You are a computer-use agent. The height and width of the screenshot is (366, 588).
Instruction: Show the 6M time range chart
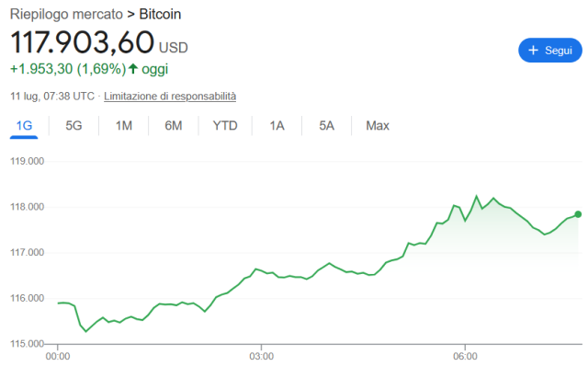point(174,125)
